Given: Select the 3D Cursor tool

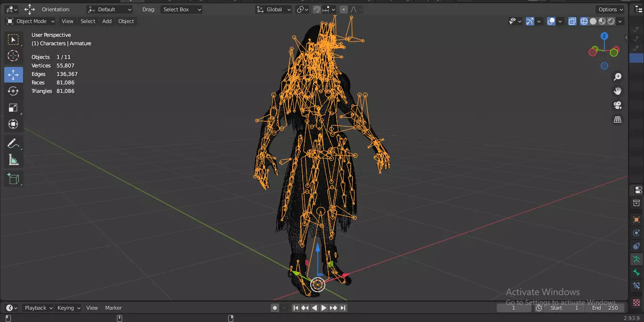Looking at the screenshot, I should point(13,56).
